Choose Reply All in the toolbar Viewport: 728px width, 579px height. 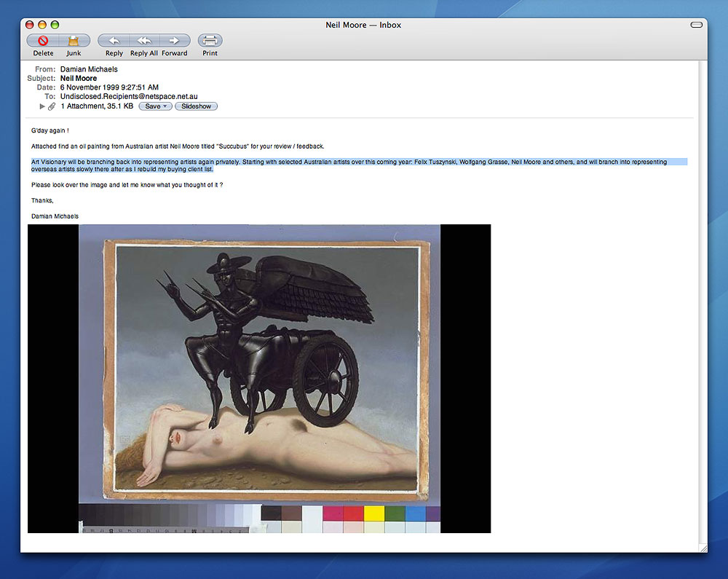coord(144,40)
